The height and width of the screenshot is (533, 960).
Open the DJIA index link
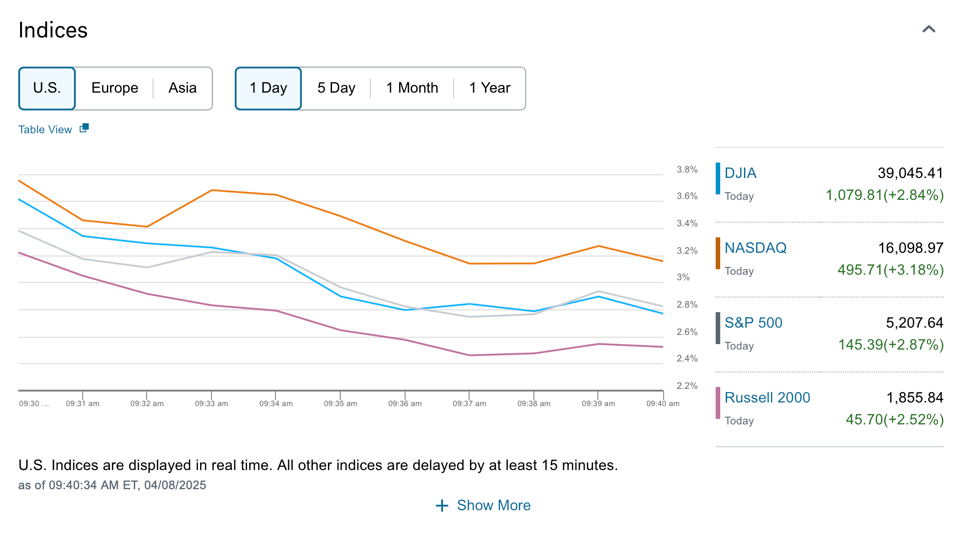[740, 173]
